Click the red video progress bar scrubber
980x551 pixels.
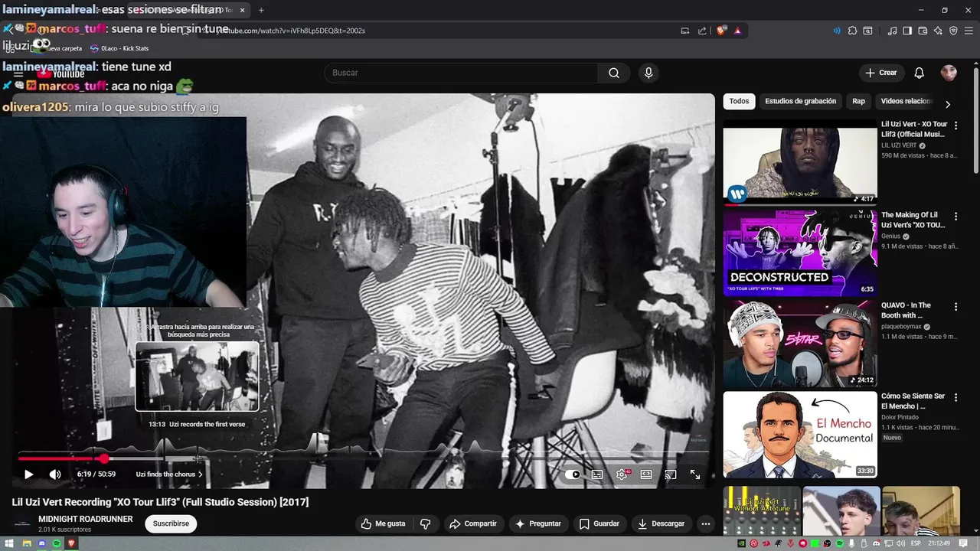(103, 458)
